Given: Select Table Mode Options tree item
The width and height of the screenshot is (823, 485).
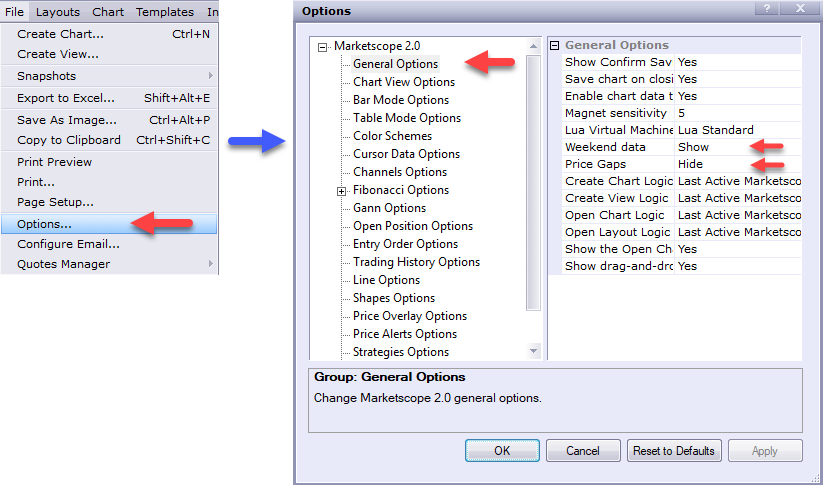Looking at the screenshot, I should [x=407, y=118].
